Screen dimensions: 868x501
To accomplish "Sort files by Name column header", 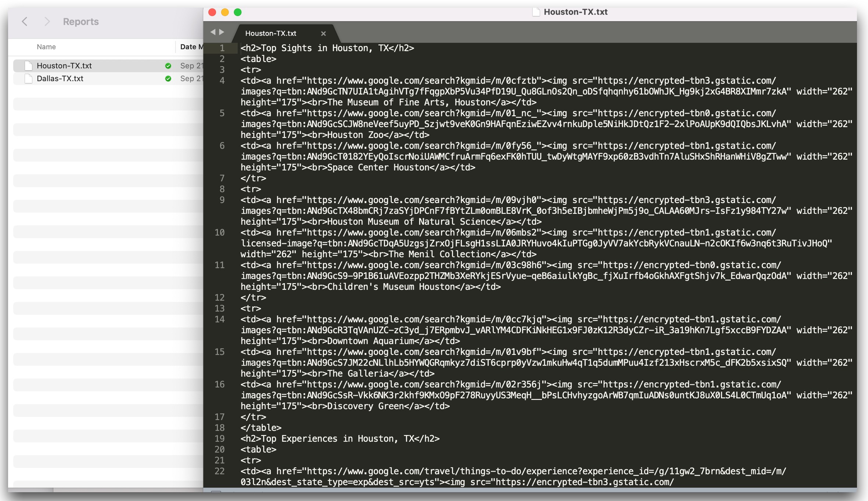I will 46,47.
